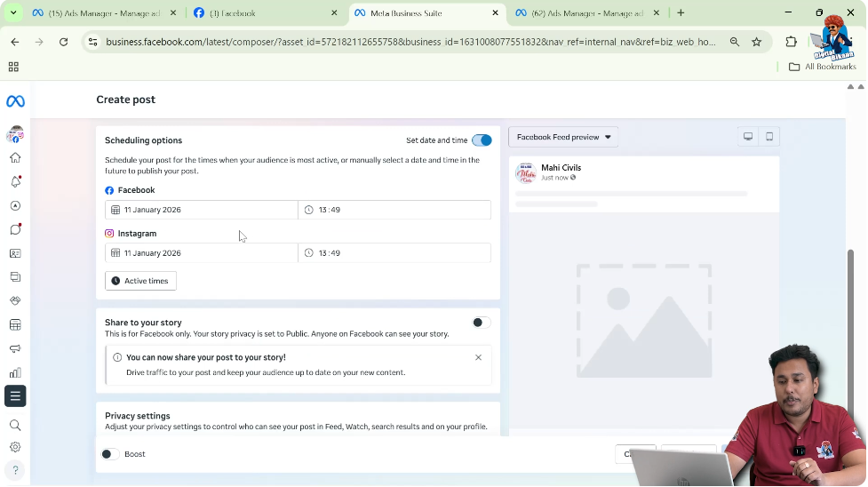
Task: Open the handshake Monetization icon
Action: tap(15, 301)
